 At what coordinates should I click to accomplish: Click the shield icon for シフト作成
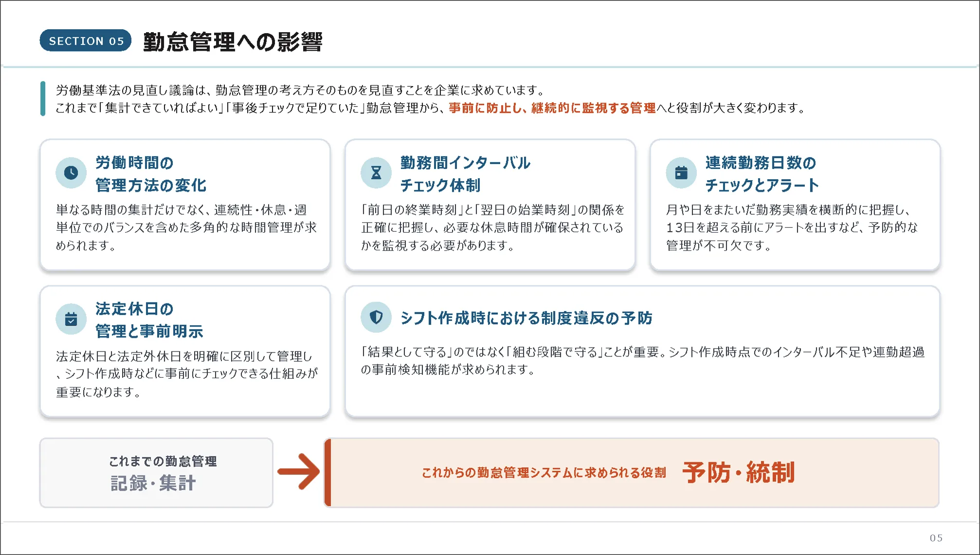[x=376, y=317]
